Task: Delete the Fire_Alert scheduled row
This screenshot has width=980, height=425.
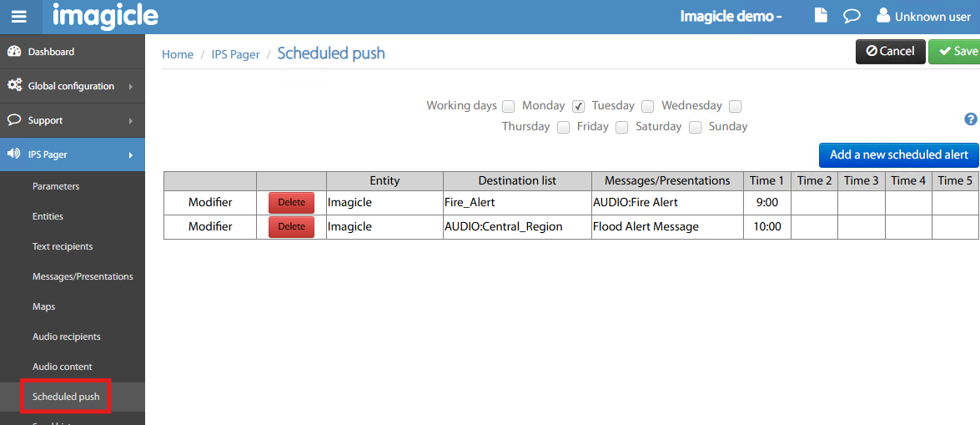Action: click(291, 202)
